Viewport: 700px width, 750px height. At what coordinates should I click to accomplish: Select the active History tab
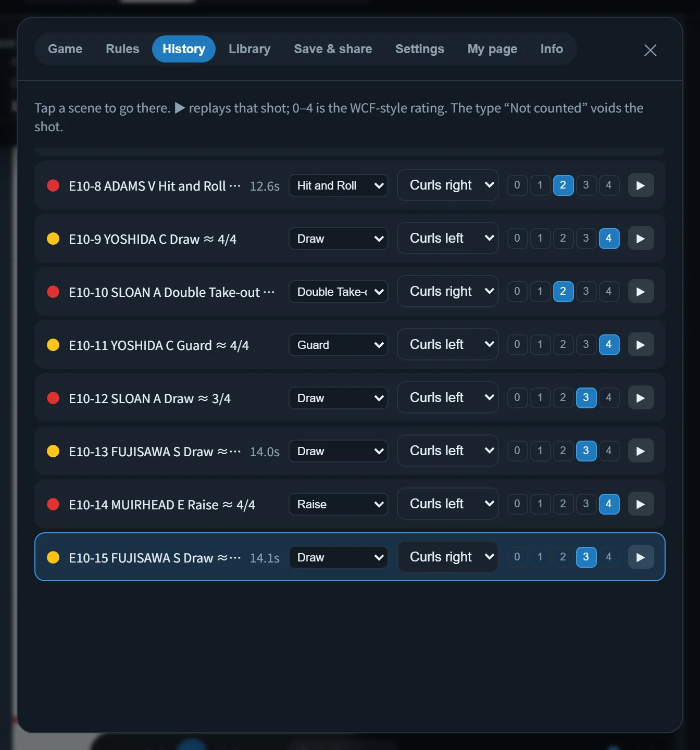184,49
